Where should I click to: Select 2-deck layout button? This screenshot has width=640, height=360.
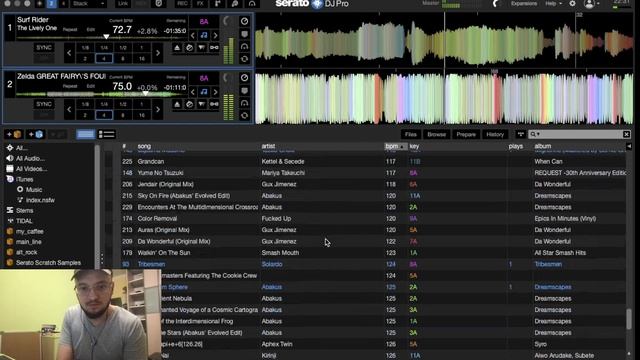[x=51, y=4]
